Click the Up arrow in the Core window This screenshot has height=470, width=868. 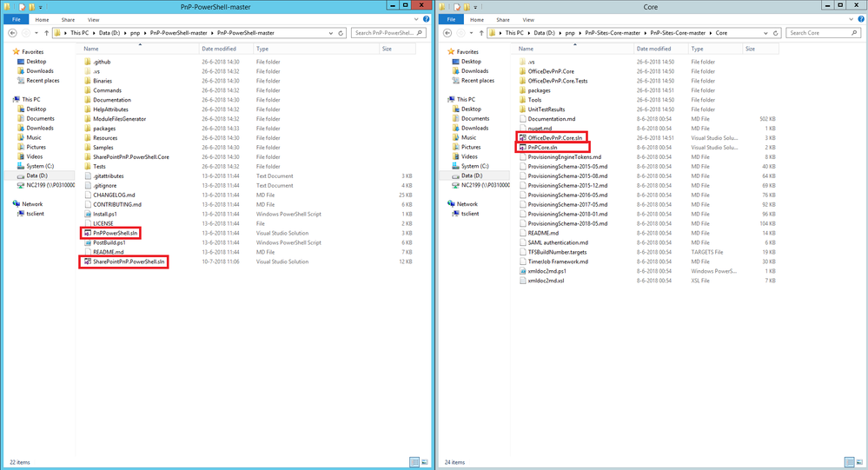(x=481, y=33)
